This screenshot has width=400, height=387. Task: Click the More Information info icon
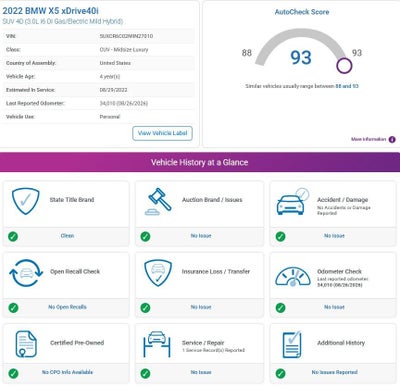(x=392, y=139)
